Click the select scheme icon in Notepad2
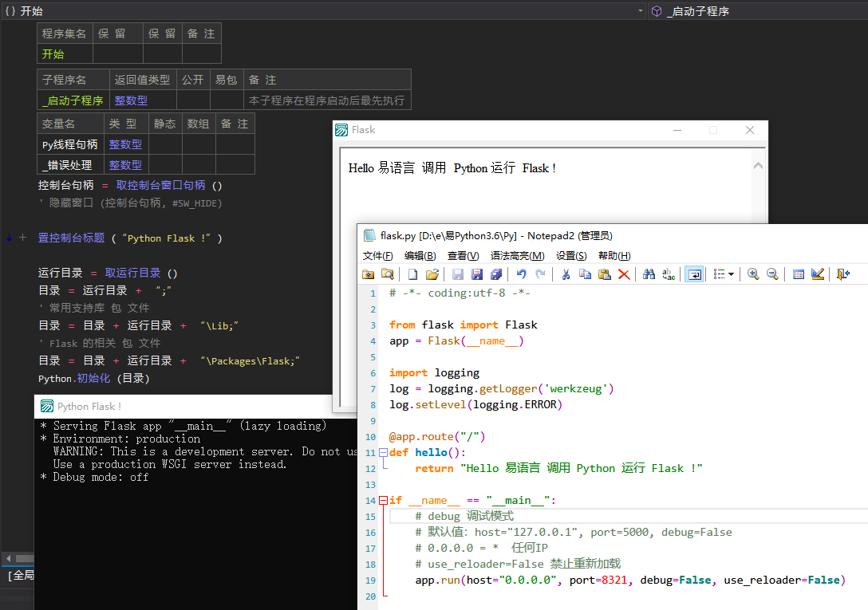 point(799,274)
